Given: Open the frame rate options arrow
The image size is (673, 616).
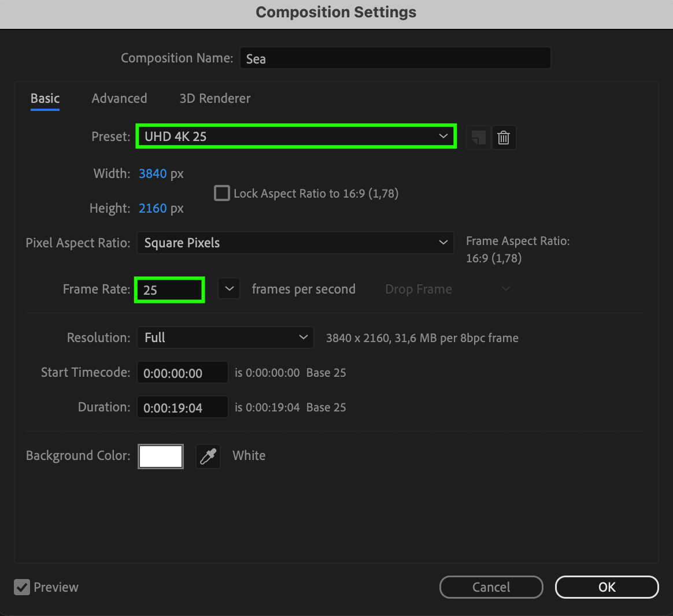Looking at the screenshot, I should coord(229,289).
